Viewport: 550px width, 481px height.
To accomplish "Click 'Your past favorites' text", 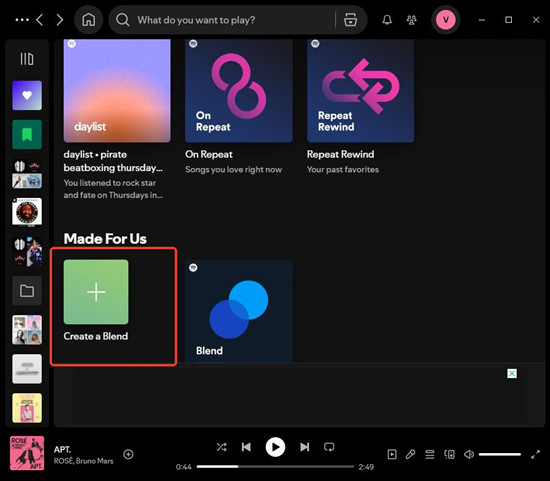I will pyautogui.click(x=343, y=169).
